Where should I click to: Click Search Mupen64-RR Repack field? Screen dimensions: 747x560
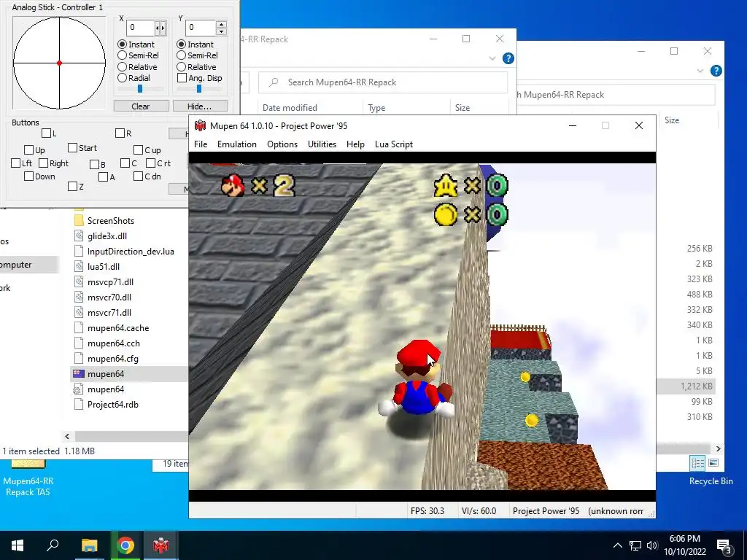coord(383,82)
